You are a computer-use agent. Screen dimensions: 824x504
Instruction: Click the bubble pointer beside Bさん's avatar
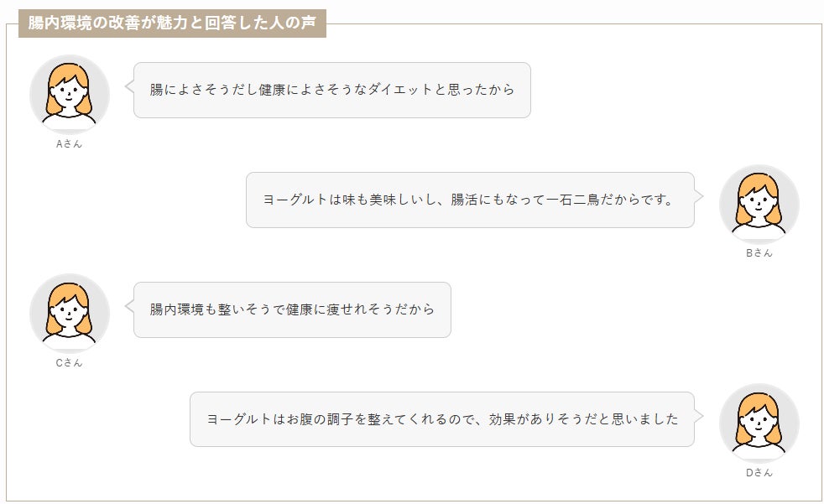[x=699, y=197]
